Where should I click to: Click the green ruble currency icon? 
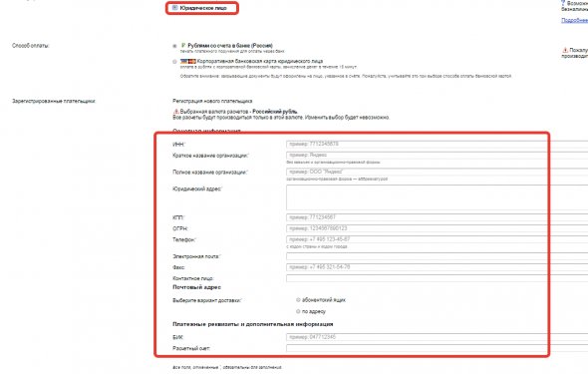(x=183, y=46)
